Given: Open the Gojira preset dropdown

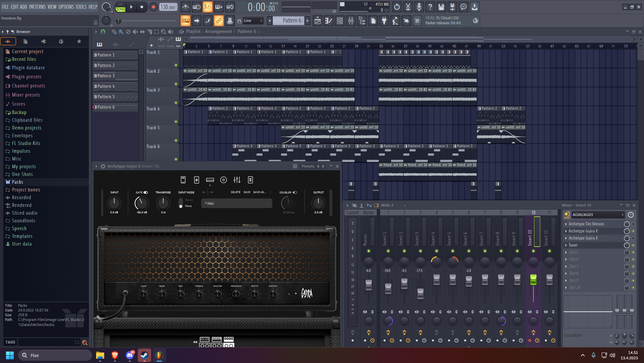Looking at the screenshot, I should point(237,203).
